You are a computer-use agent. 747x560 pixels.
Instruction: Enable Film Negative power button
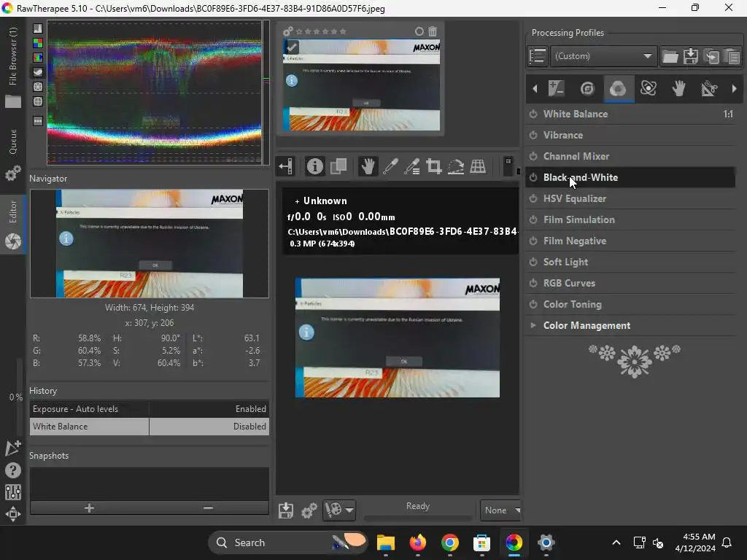pos(533,241)
